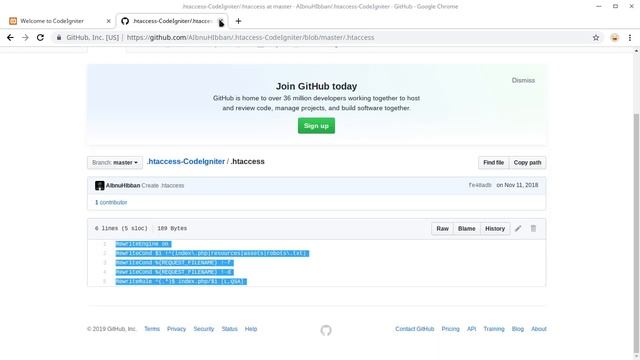Viewport: 640px width, 360px height.
Task: Click the Find file button
Action: click(493, 162)
